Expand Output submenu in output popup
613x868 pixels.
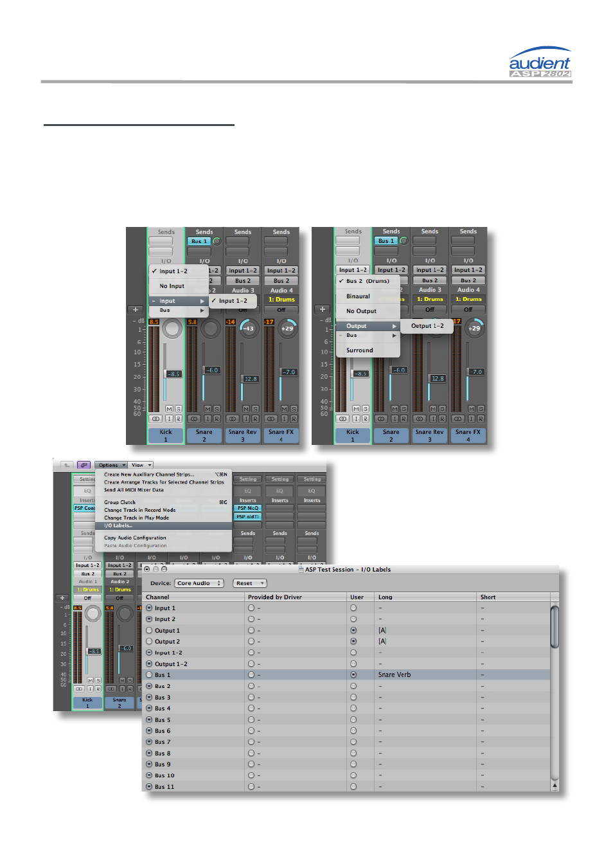[x=368, y=326]
